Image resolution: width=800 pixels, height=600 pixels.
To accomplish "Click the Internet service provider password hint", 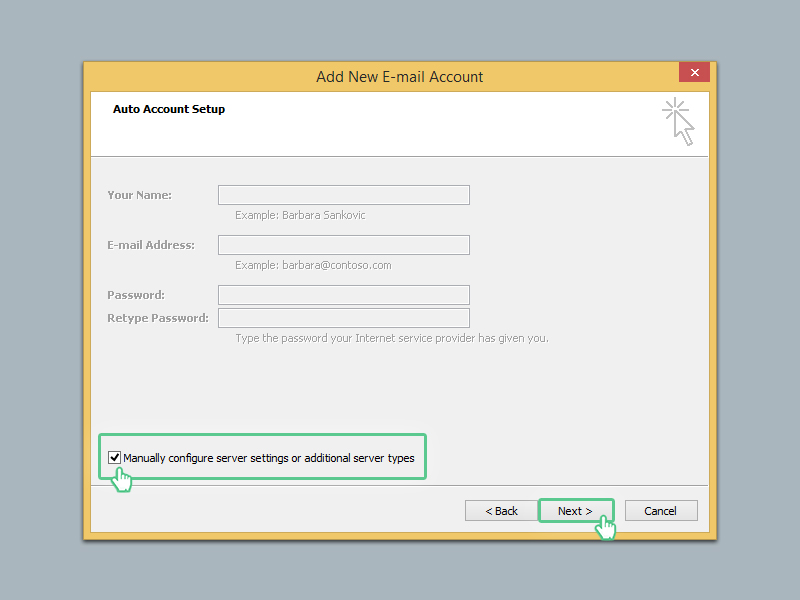I will coord(392,338).
